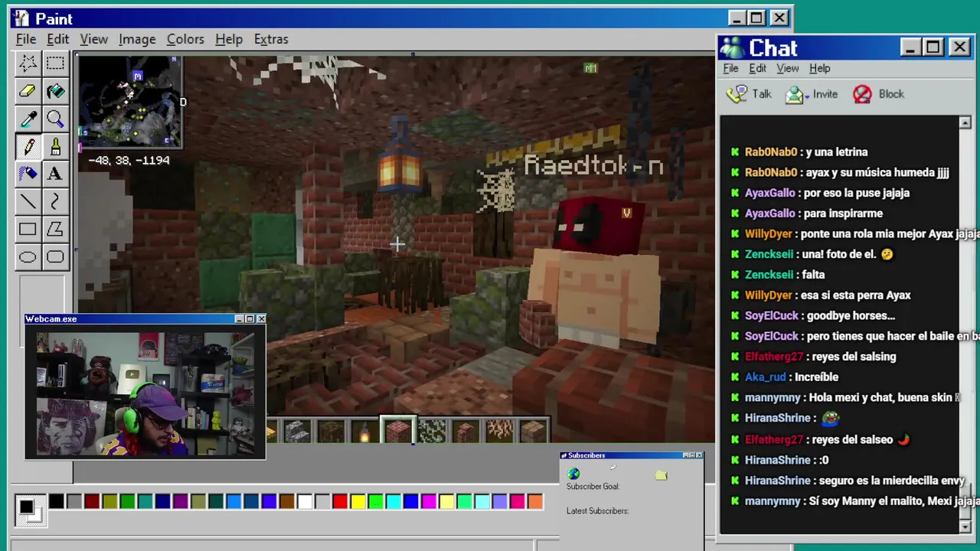Maximize the Chat window
Image resolution: width=980 pixels, height=551 pixels.
click(933, 47)
